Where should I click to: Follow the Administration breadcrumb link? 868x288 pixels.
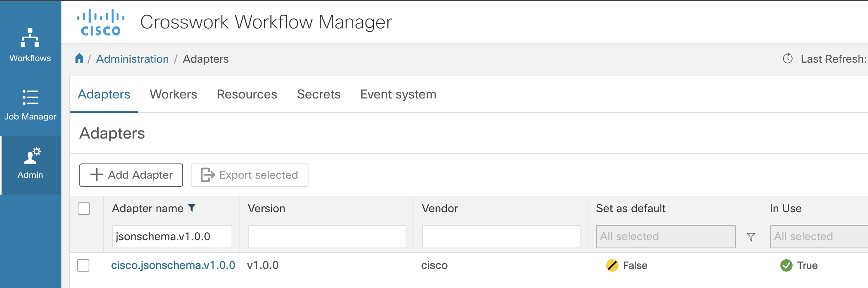pyautogui.click(x=132, y=59)
